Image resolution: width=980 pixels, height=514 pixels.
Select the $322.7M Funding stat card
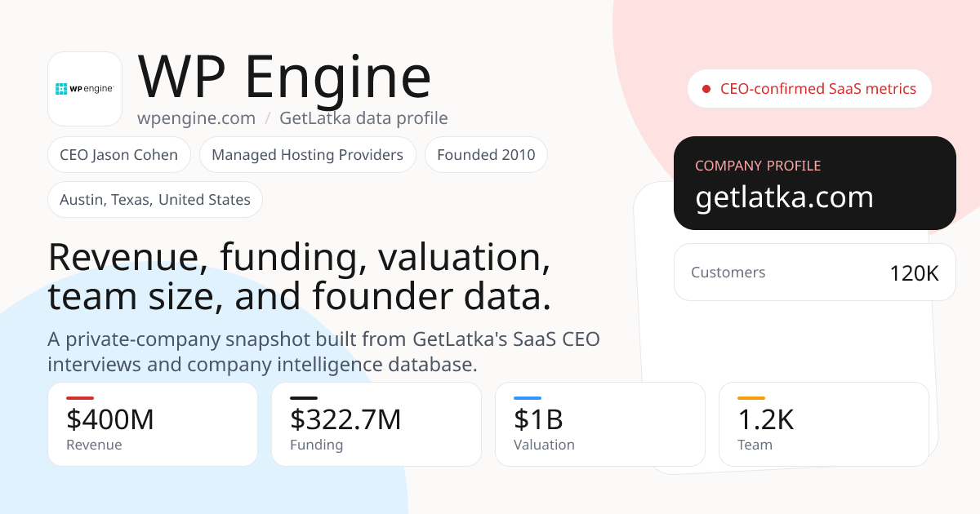(x=376, y=424)
